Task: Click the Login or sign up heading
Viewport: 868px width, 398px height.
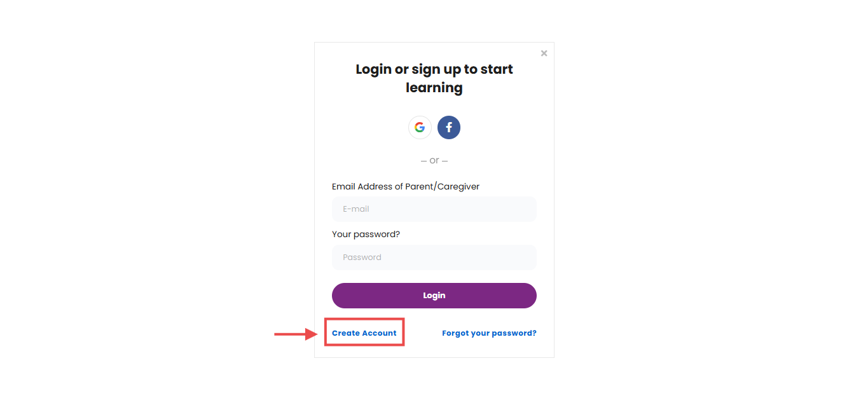Action: coord(434,78)
